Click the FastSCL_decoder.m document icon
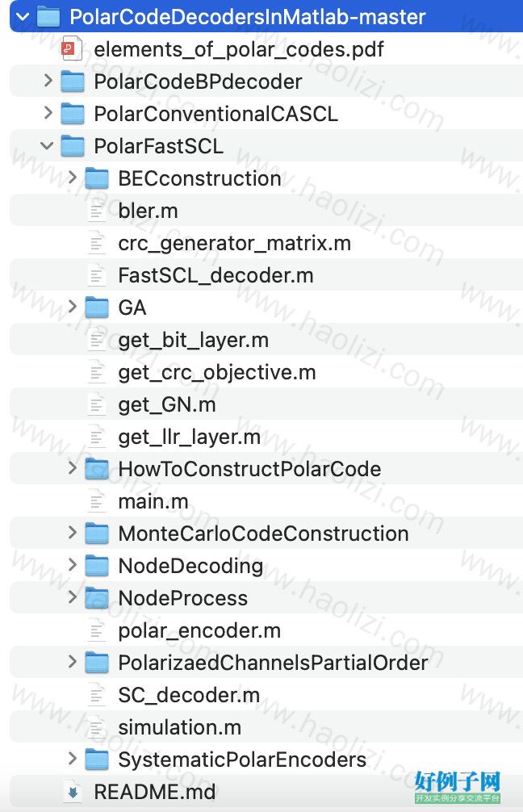The width and height of the screenshot is (523, 812). click(x=96, y=275)
